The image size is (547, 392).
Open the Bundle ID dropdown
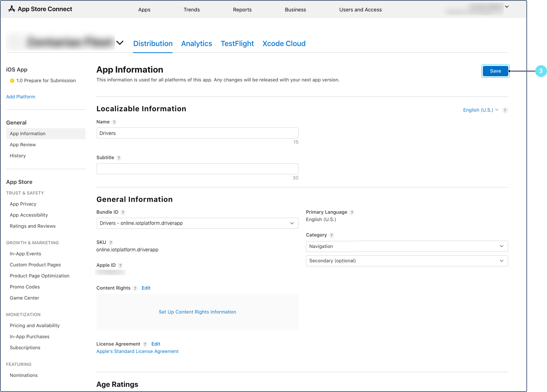198,223
